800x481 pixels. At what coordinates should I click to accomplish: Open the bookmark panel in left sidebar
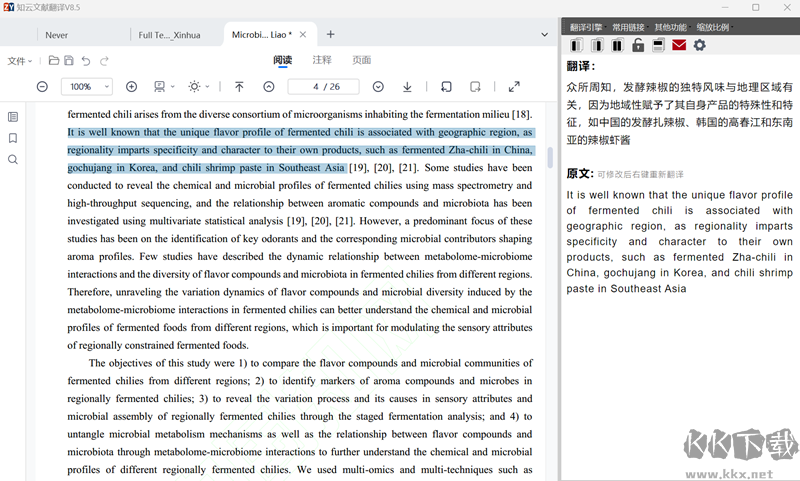click(x=13, y=138)
